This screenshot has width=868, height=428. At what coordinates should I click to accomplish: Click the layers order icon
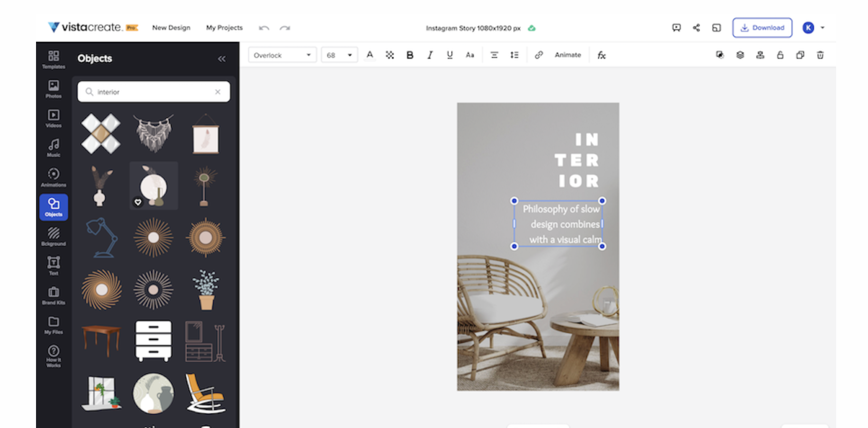[x=740, y=55]
